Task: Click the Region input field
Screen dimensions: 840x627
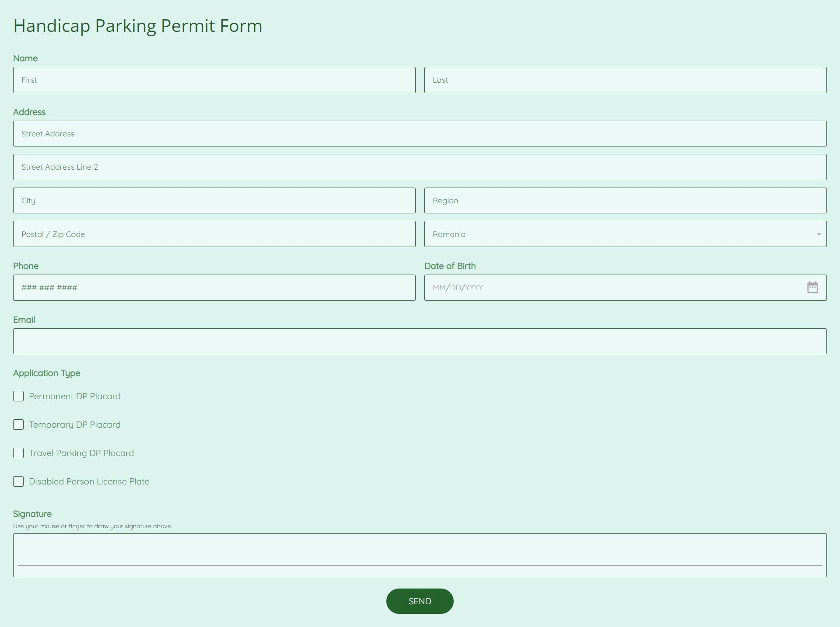Action: click(x=625, y=201)
